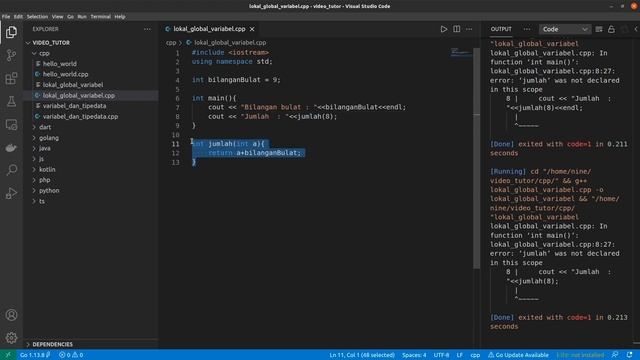Open Output panel extra views ellipsis
Image resolution: width=640 pixels, height=360 pixels.
[x=527, y=29]
